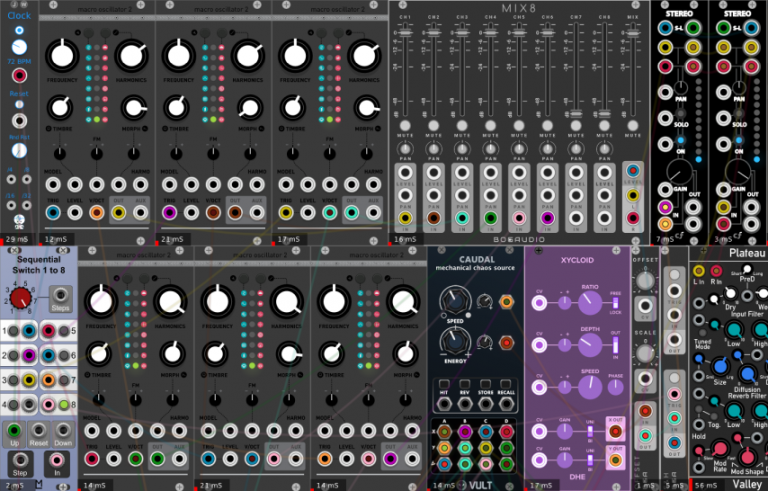Toggle SOLO on the right STEREO module
The height and width of the screenshot is (491, 768).
coord(739,113)
